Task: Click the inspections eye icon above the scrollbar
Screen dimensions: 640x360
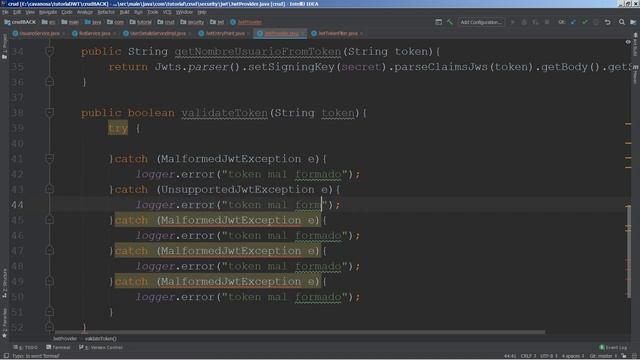Action: tap(628, 42)
